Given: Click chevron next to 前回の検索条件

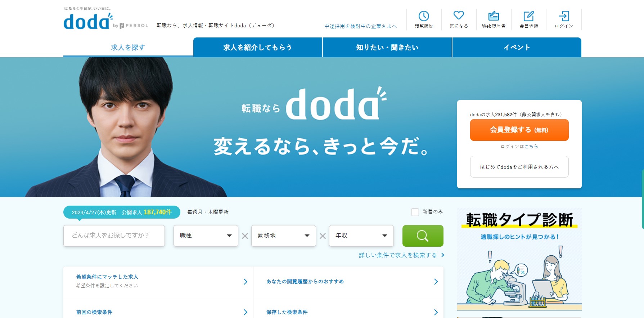Looking at the screenshot, I should [246, 312].
